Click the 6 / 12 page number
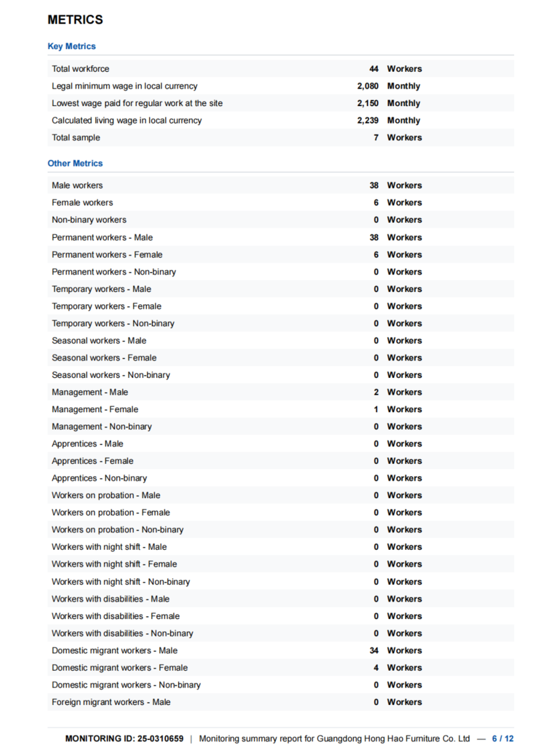557x756 pixels. pos(503,739)
